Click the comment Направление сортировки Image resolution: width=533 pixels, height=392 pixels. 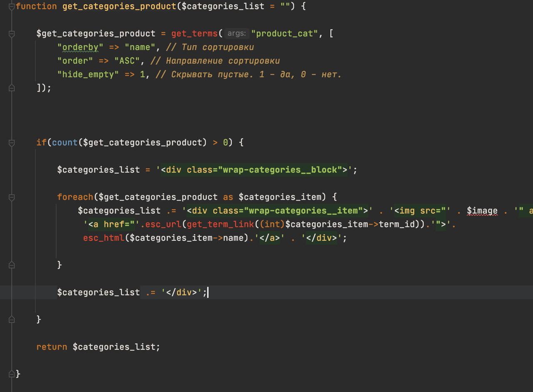point(215,61)
